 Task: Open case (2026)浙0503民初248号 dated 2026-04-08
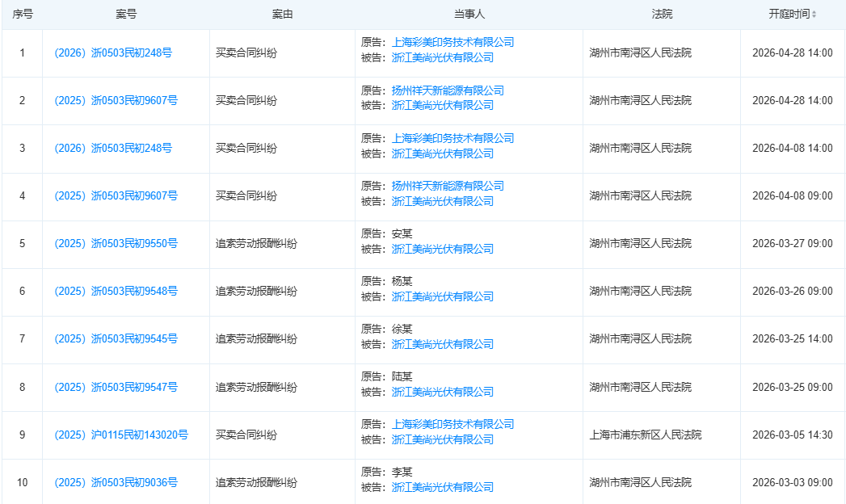(x=113, y=149)
